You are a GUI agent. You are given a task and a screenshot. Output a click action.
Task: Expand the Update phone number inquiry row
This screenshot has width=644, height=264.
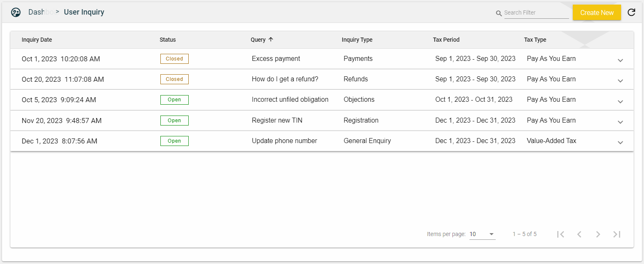(x=620, y=142)
